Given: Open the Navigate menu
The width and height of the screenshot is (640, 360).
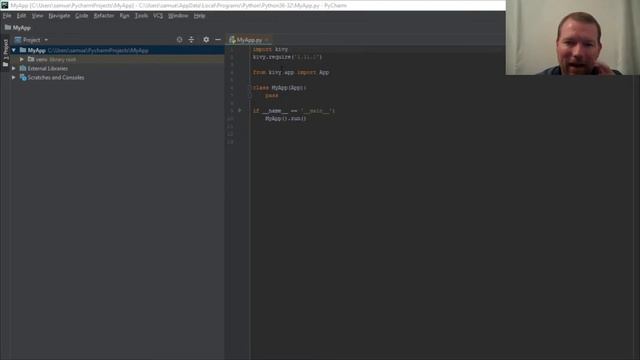Looking at the screenshot, I should click(59, 16).
